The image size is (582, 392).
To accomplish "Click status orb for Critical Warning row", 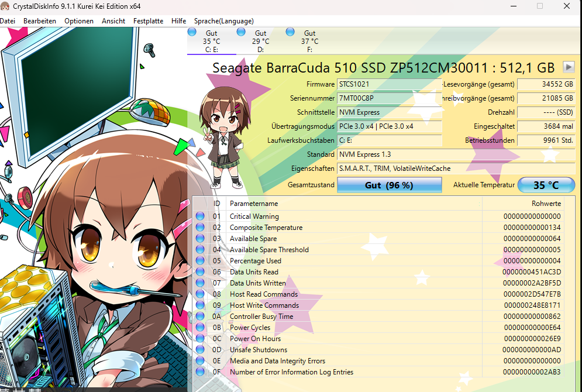I will tap(200, 216).
